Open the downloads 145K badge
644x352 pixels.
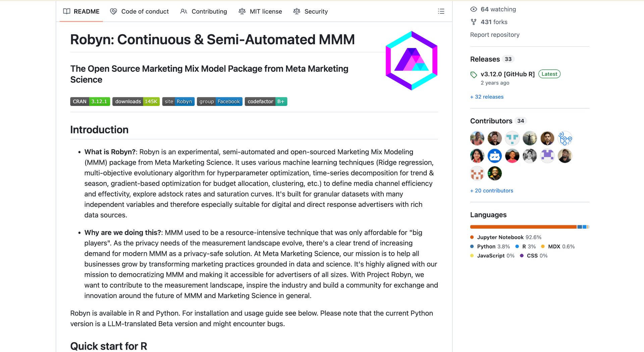[x=136, y=102]
